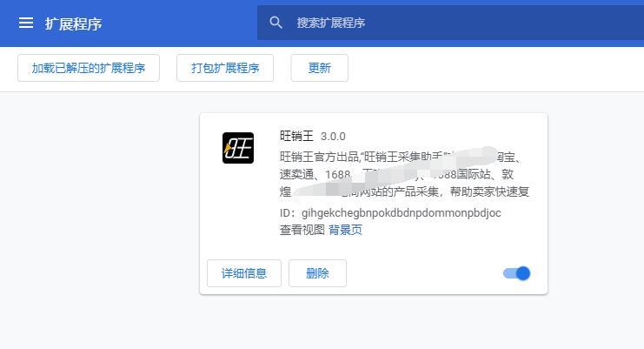Screen dimensions: 644x349
Task: Open the hamburger main menu
Action: 26,23
